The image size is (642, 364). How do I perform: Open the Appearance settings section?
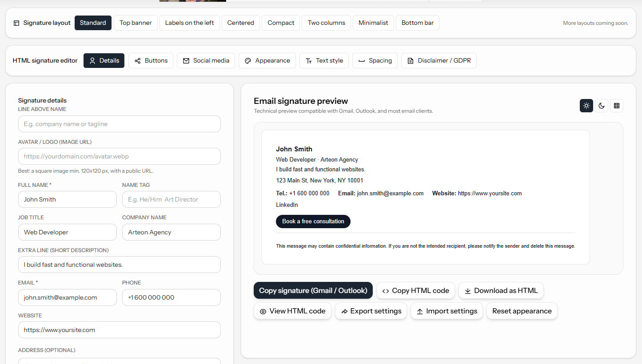tap(267, 60)
